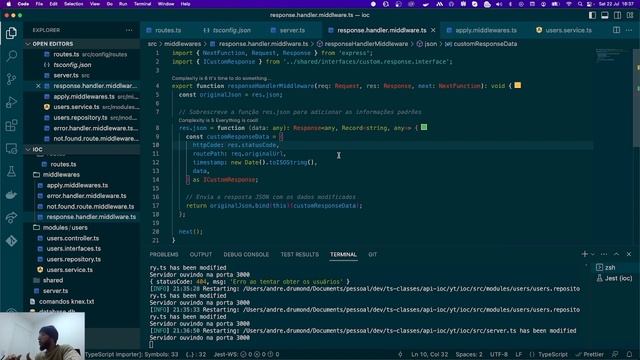Close the terminal panel
640x360 pixels.
click(629, 254)
